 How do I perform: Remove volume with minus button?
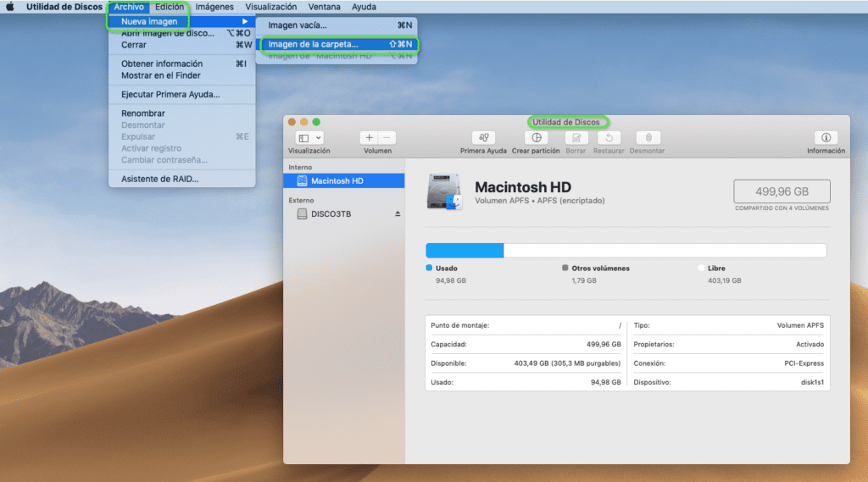tap(387, 138)
